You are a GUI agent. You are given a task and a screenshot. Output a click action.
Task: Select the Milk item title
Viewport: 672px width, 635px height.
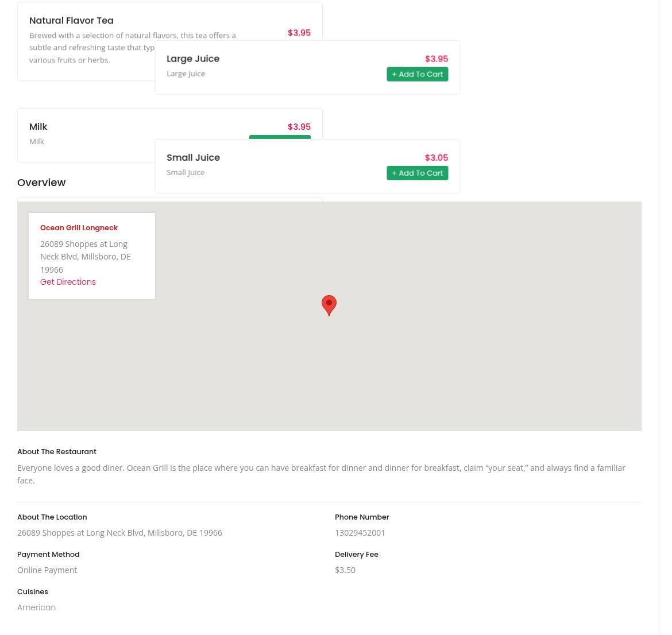38,127
